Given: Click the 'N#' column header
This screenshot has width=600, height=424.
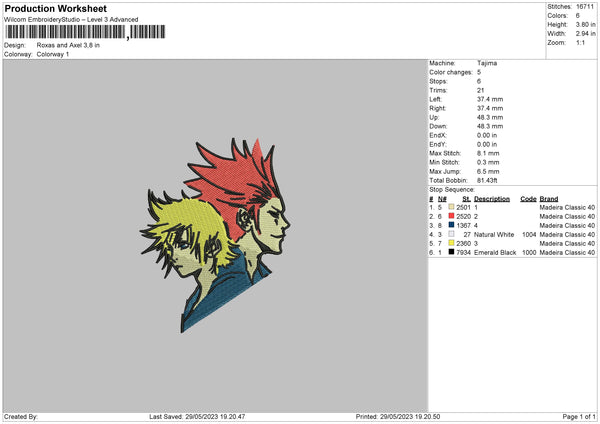Looking at the screenshot, I should (x=442, y=199).
